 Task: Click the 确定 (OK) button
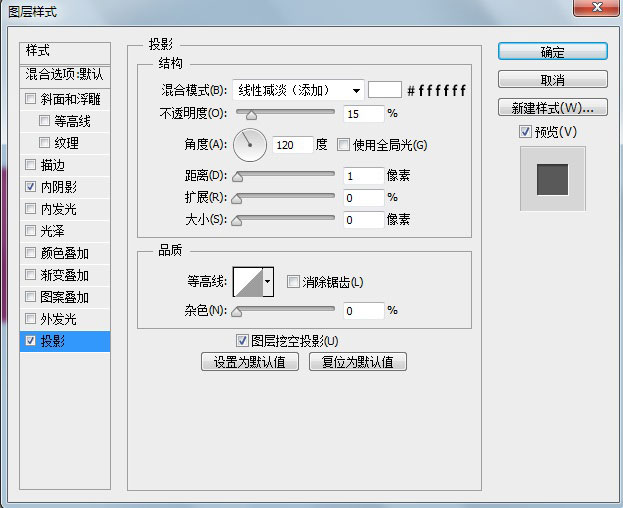click(x=552, y=52)
